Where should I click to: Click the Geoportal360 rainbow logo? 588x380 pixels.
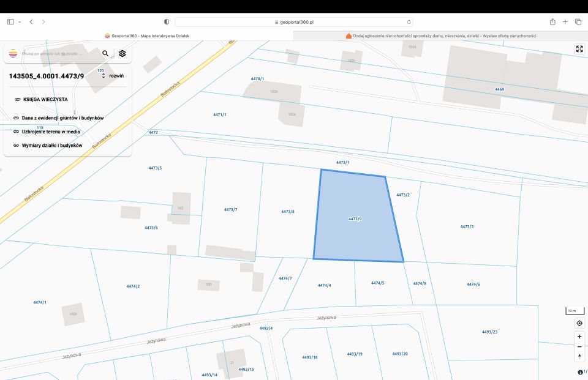point(13,54)
